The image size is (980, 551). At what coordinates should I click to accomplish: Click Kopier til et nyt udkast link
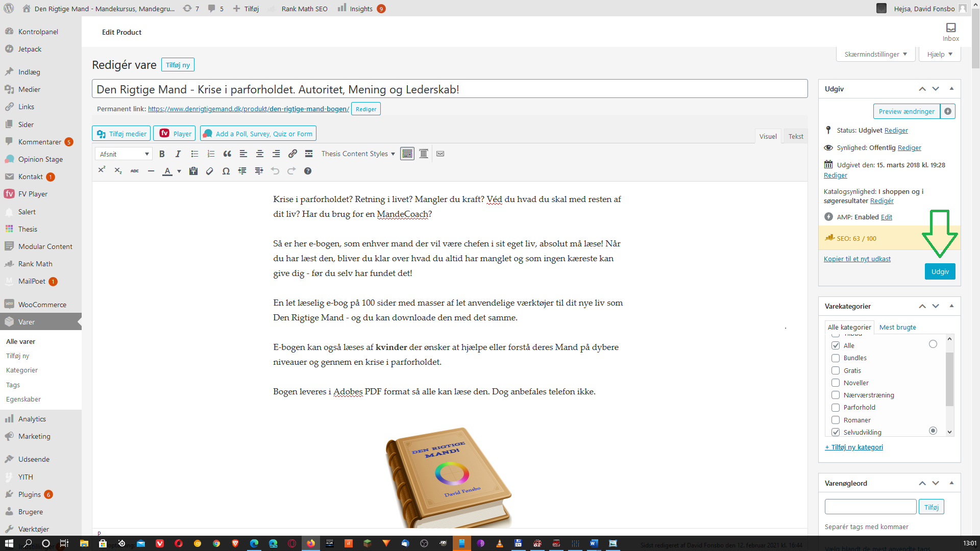[857, 259]
